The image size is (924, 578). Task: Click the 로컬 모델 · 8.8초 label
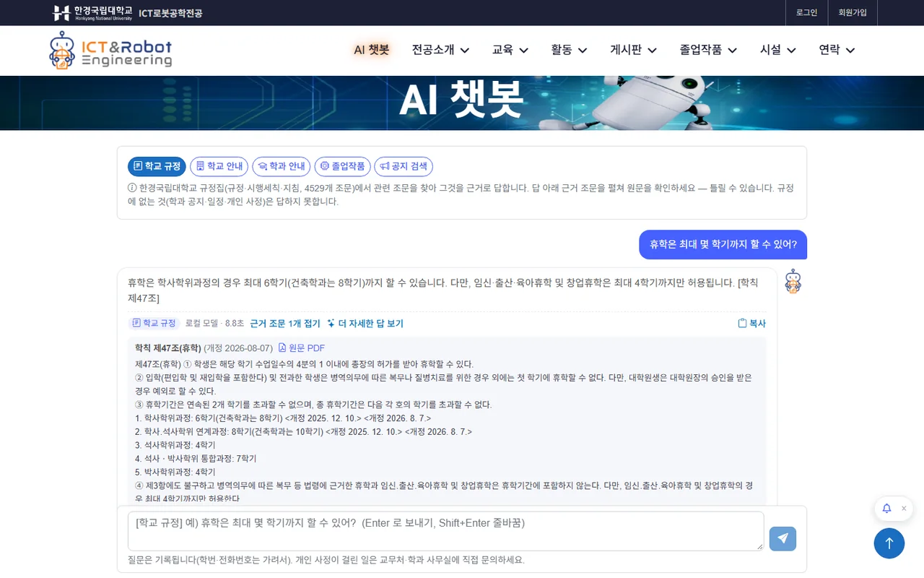(214, 324)
